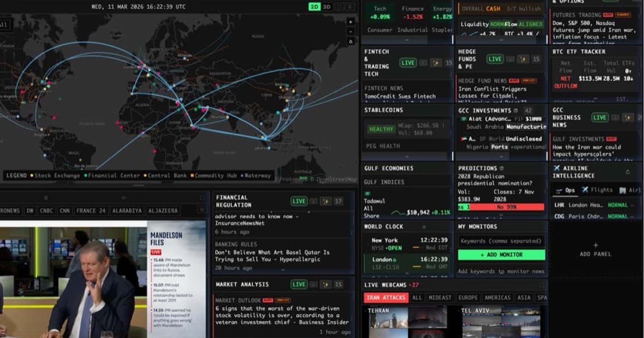Image resolution: width=644 pixels, height=338 pixels.
Task: Click the live news video feed
Action: point(103,279)
